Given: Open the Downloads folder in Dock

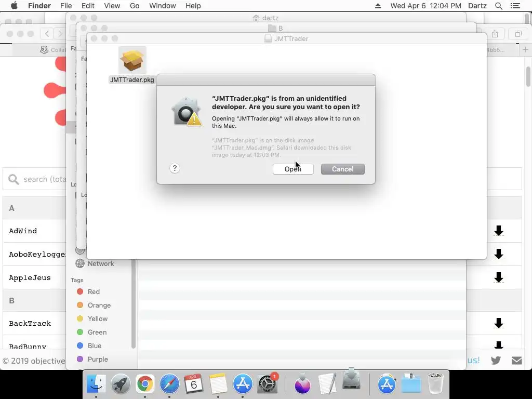Looking at the screenshot, I should 411,384.
